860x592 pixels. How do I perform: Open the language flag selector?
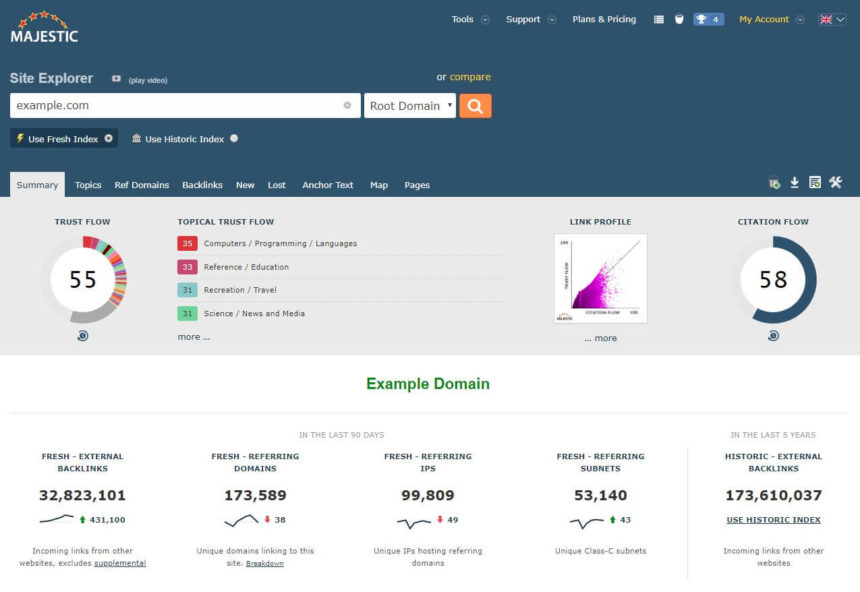832,19
